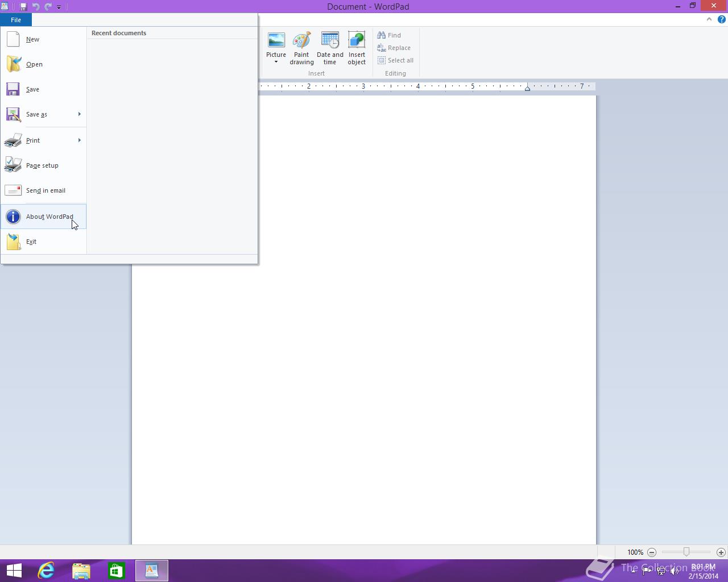Choose Exit in the File menu
728x582 pixels.
[44, 242]
